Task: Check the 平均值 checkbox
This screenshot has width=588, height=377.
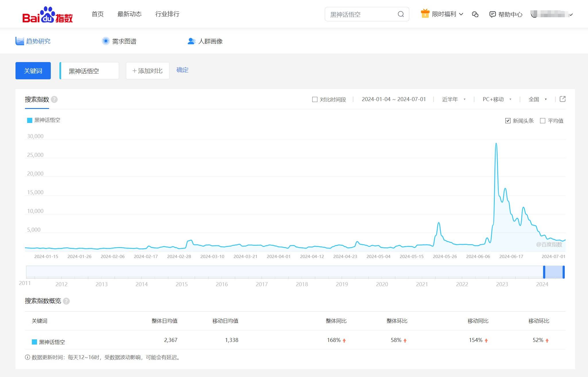Action: coord(543,121)
